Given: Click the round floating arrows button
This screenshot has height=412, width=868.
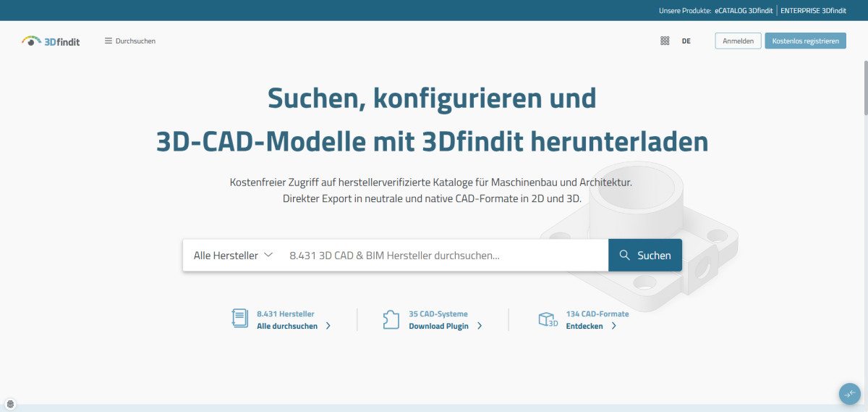Looking at the screenshot, I should pos(849,393).
